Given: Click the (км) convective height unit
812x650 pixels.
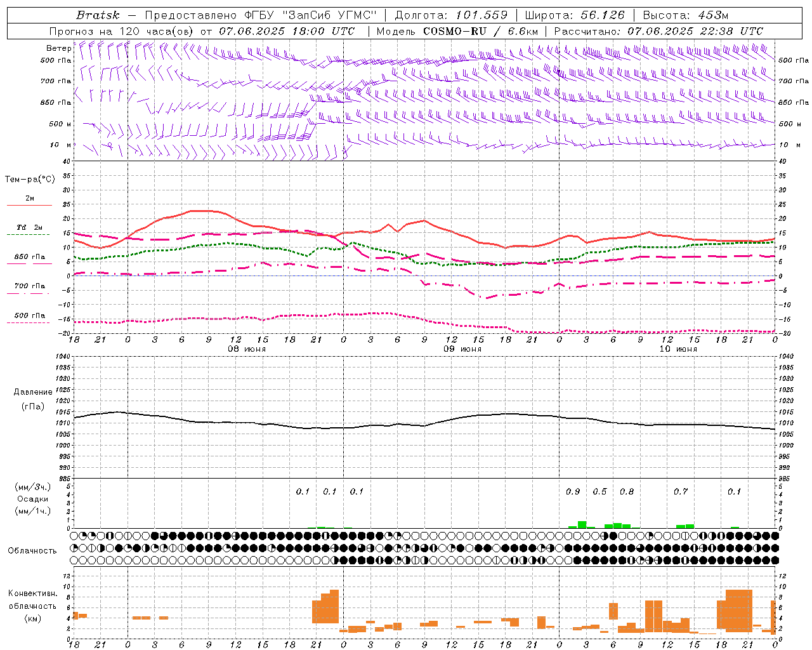Looking at the screenshot, I should 32,618.
